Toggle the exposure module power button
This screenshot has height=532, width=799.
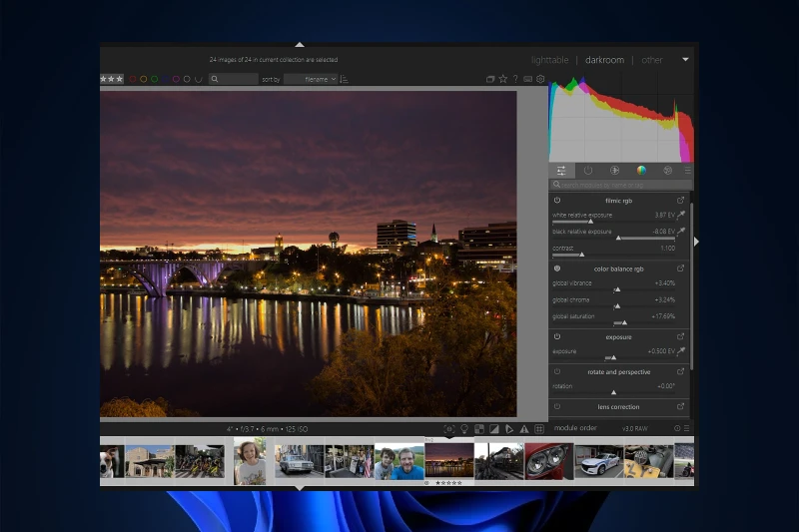tap(557, 337)
